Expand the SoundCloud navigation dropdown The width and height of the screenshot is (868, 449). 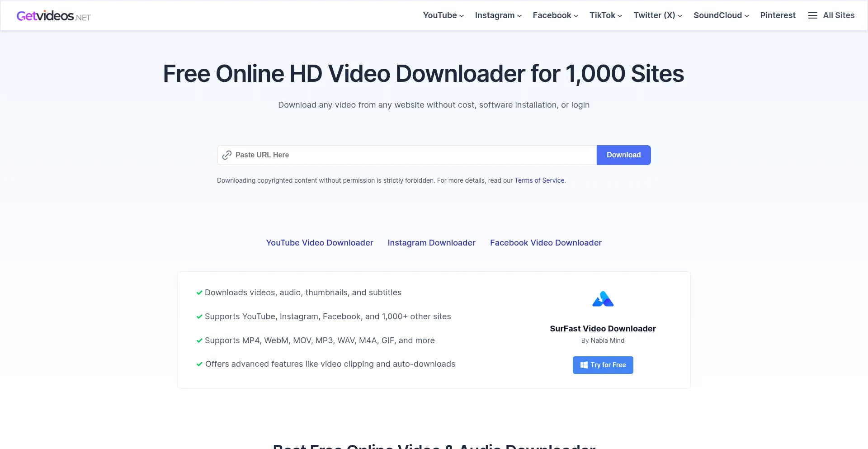click(721, 15)
